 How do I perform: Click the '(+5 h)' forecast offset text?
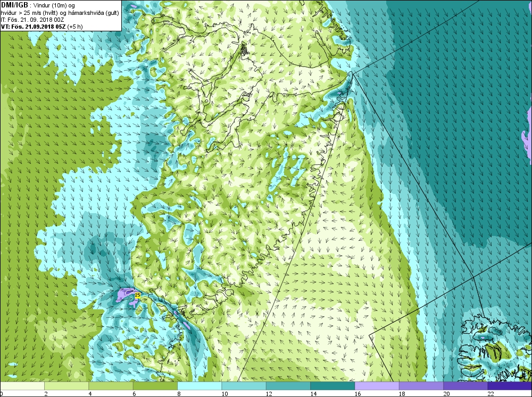[76, 27]
